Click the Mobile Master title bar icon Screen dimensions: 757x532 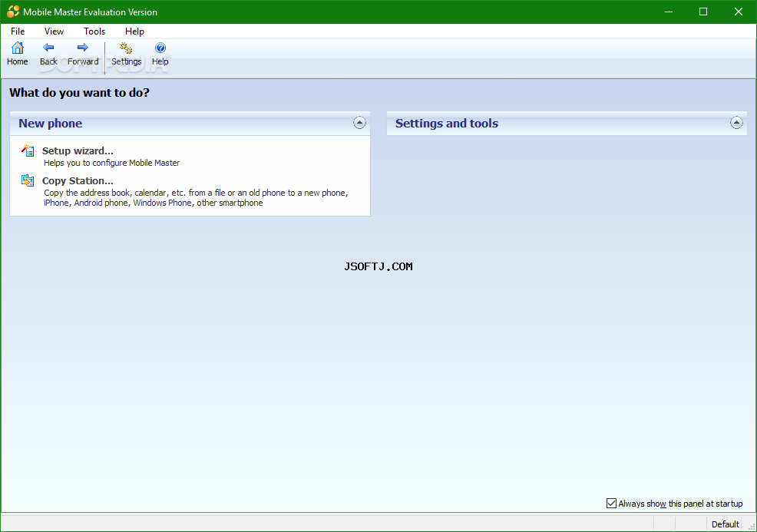point(13,12)
